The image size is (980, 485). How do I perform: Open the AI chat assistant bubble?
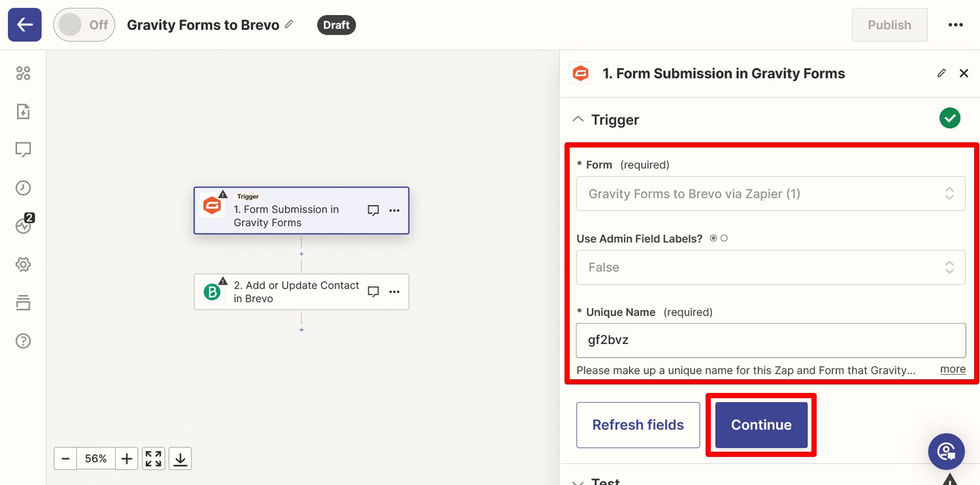947,451
